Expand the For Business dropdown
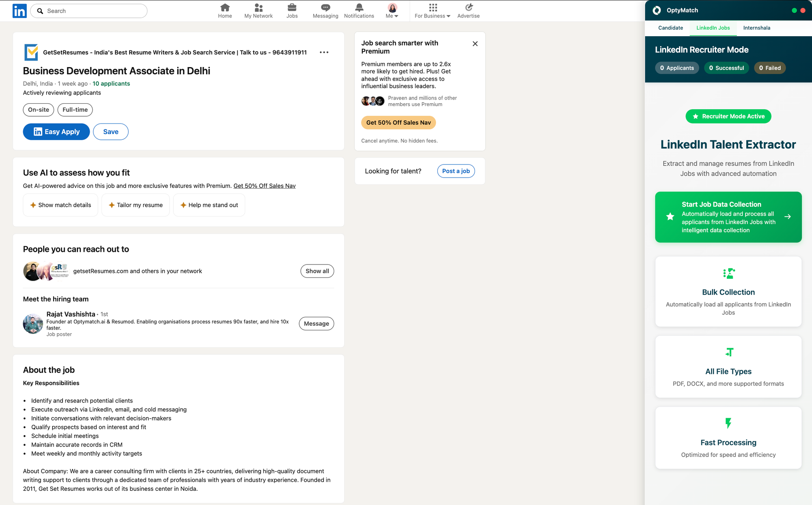The image size is (812, 505). (432, 11)
